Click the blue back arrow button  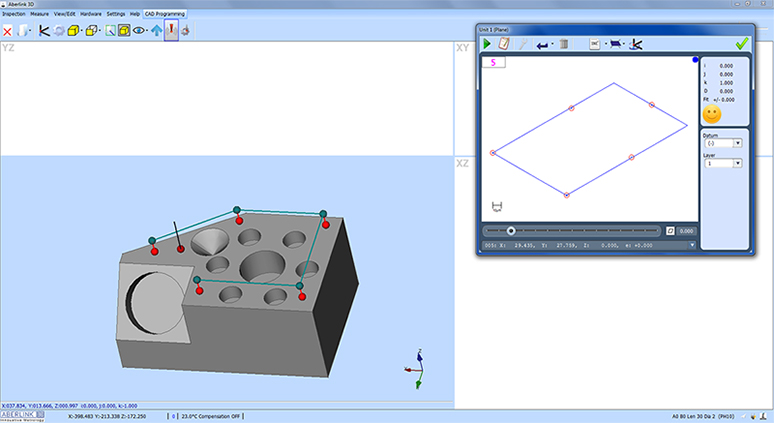[x=541, y=44]
